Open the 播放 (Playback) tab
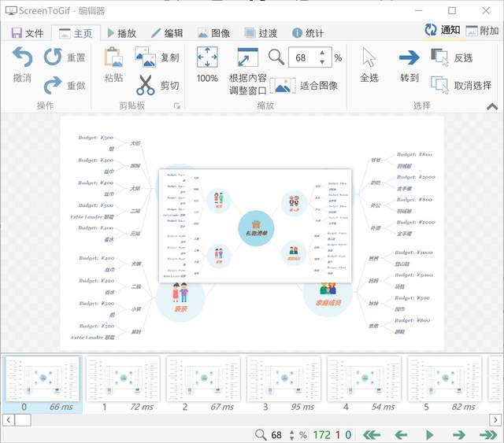 pos(122,33)
